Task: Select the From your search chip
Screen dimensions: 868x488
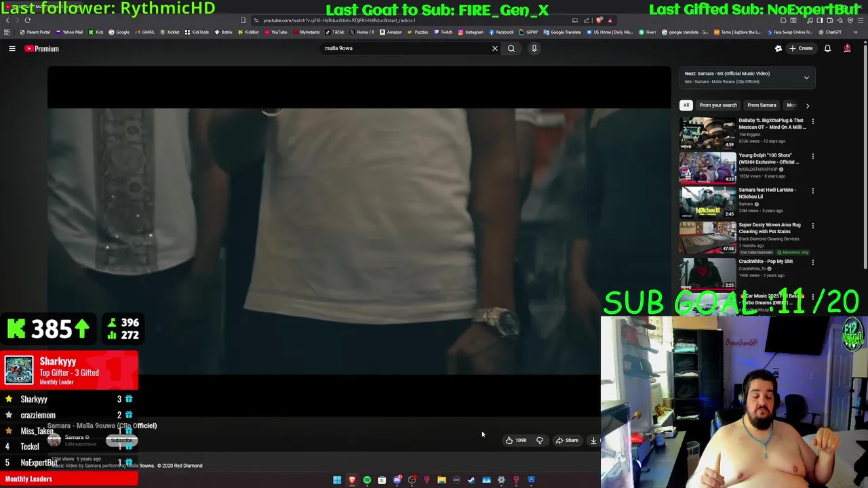Action: [718, 105]
